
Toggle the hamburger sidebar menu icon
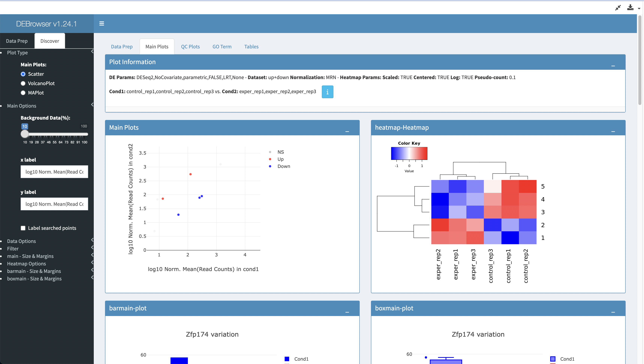[x=101, y=23]
